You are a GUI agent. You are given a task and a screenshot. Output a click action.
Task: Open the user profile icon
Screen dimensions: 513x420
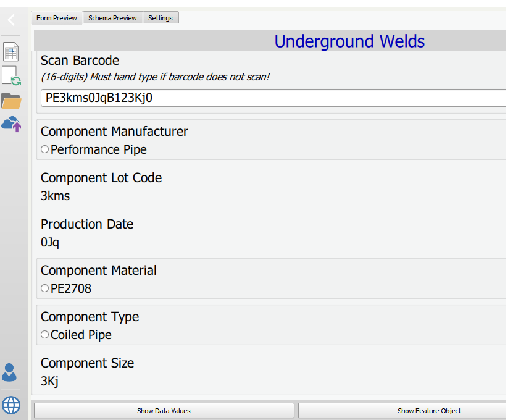pyautogui.click(x=9, y=372)
